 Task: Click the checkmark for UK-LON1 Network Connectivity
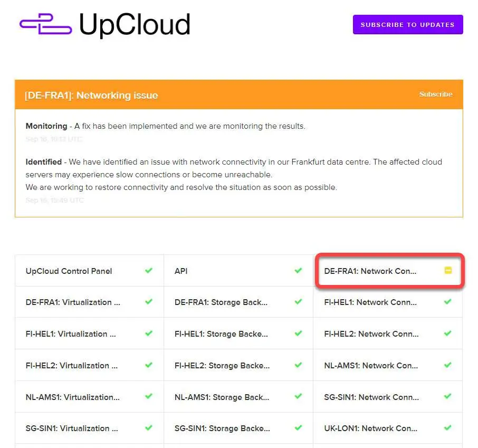[x=447, y=427]
